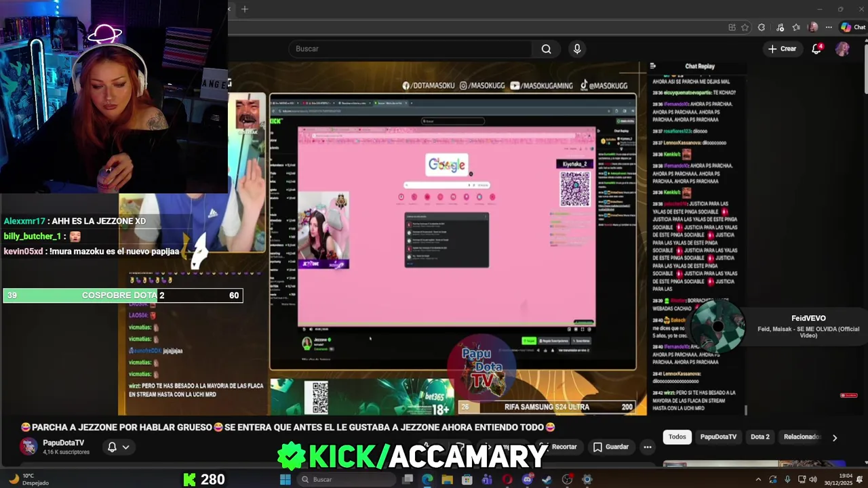Open browser settings three-dot menu
The height and width of the screenshot is (488, 868).
click(x=829, y=27)
